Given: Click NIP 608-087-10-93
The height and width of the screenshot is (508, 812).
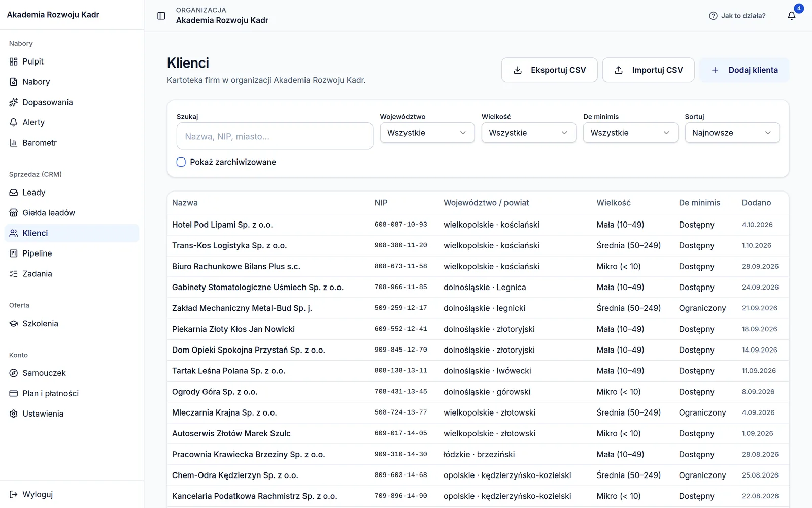Looking at the screenshot, I should (401, 225).
